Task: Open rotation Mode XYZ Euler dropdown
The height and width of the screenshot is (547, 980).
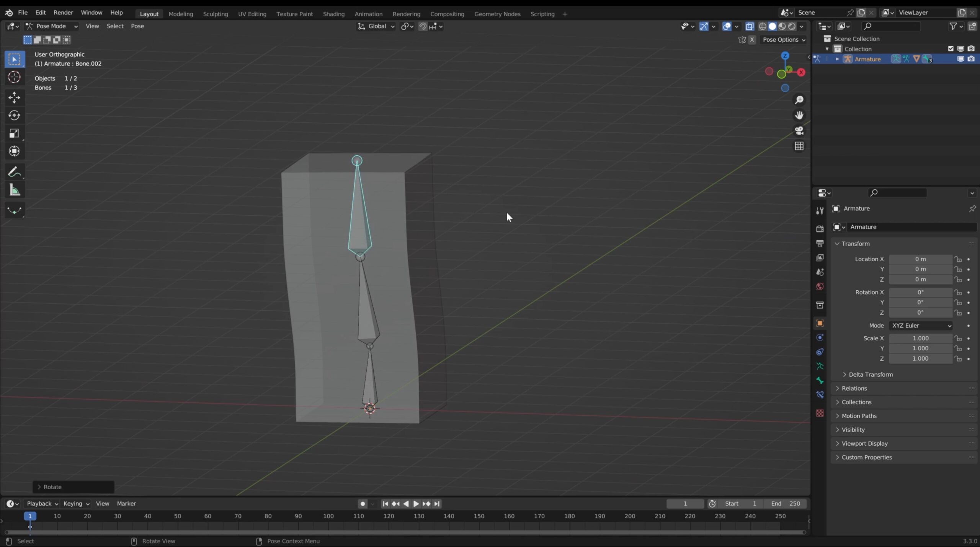Action: 921,326
